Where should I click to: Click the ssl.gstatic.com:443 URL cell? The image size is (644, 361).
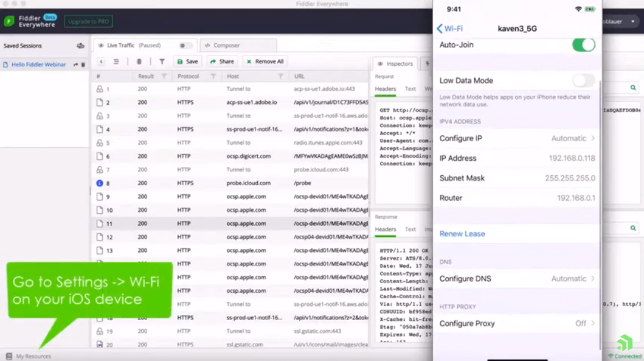[x=317, y=331]
